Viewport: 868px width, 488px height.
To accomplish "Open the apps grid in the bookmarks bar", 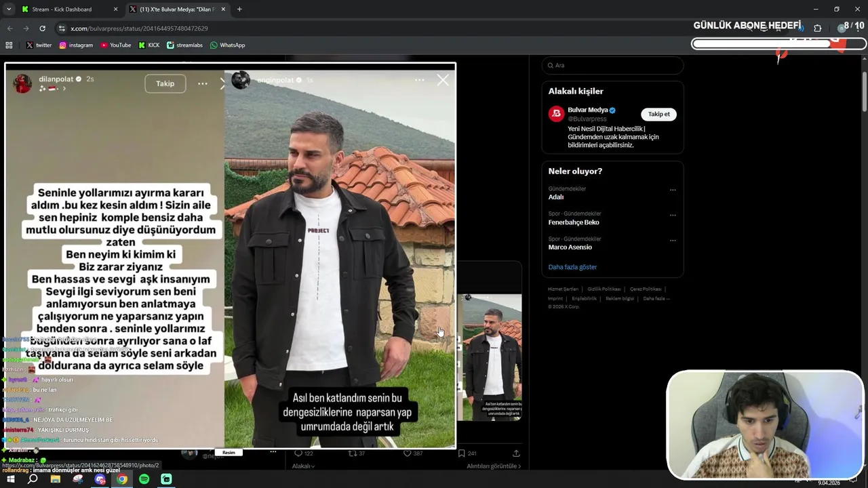I will pyautogui.click(x=9, y=45).
